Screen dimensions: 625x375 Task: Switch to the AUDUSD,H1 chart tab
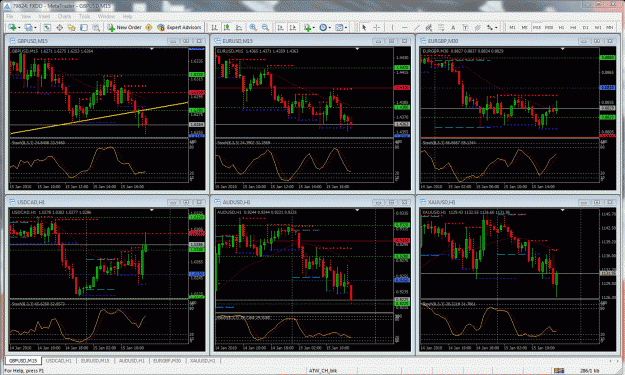(x=132, y=361)
